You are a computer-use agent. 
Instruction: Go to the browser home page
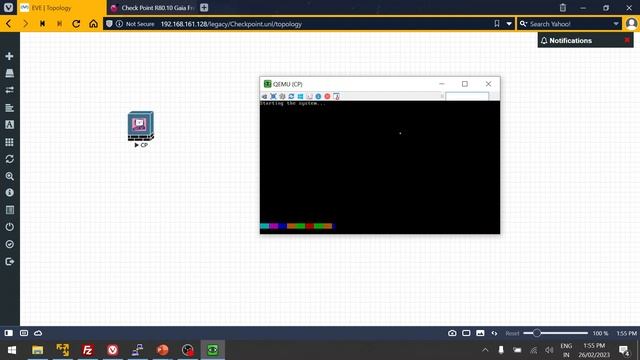tap(93, 24)
